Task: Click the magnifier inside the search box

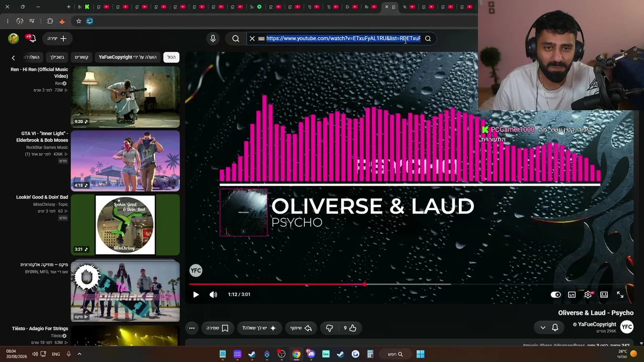Action: 428,39
